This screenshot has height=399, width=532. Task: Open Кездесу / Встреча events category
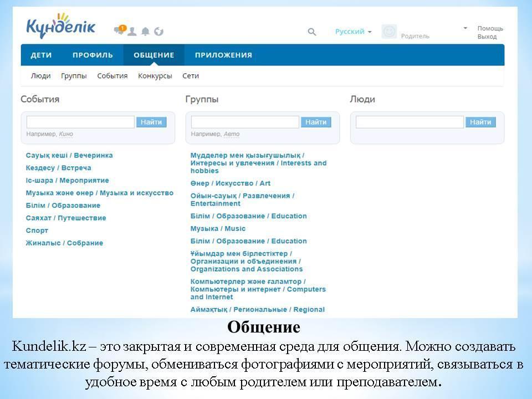58,168
